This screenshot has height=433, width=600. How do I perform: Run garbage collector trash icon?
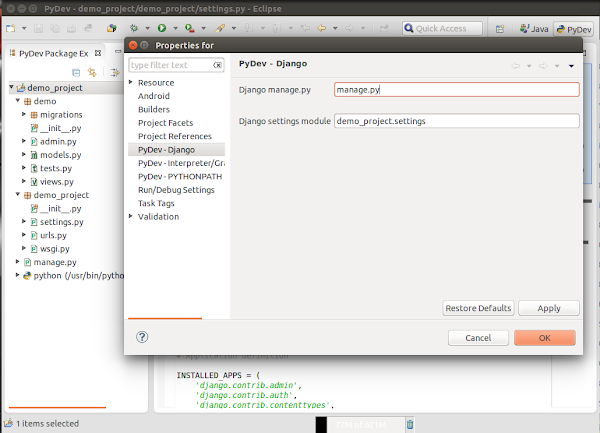[410, 425]
